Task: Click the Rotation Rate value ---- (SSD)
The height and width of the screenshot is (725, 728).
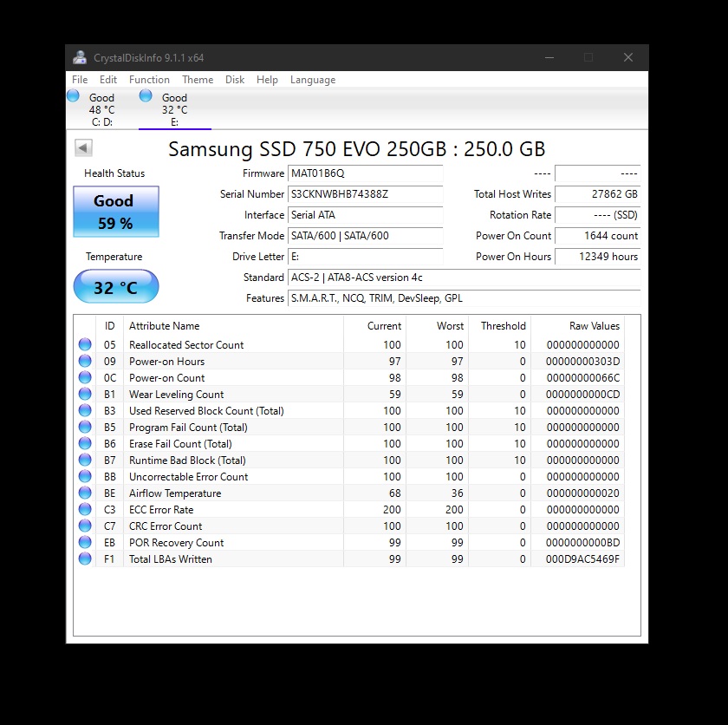Action: pos(598,215)
